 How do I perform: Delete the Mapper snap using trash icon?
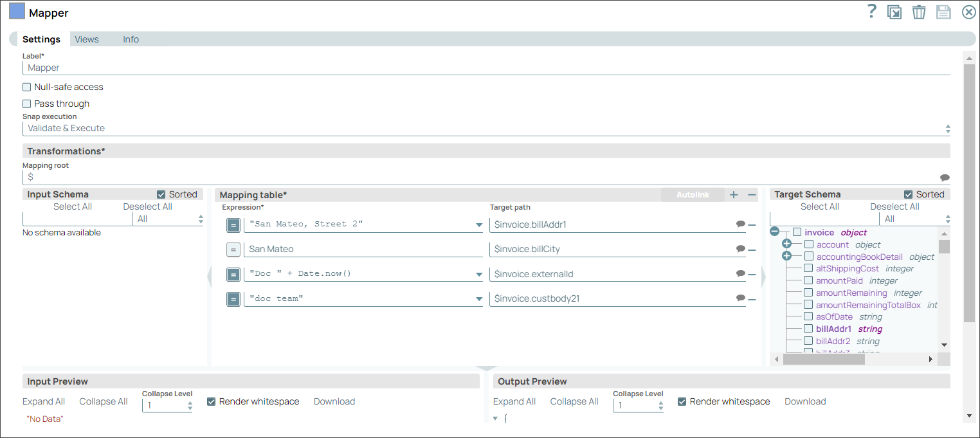point(919,12)
